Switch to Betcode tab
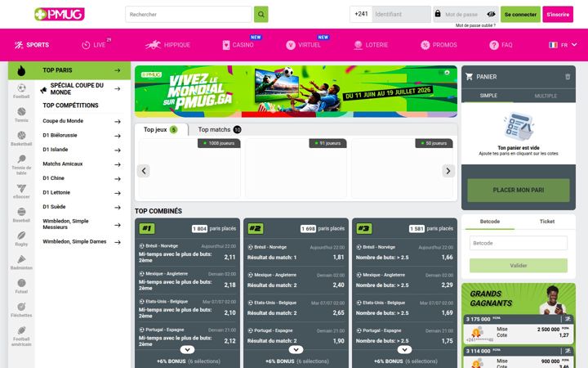 coord(490,222)
